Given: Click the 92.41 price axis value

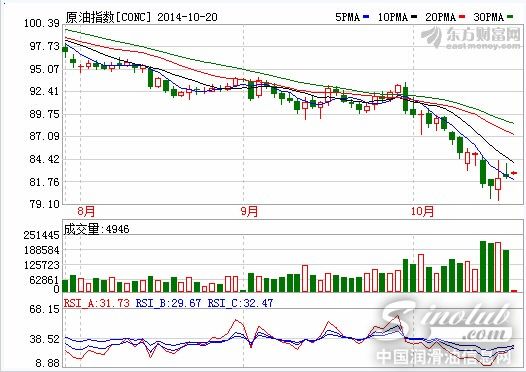Looking at the screenshot, I should tap(45, 91).
